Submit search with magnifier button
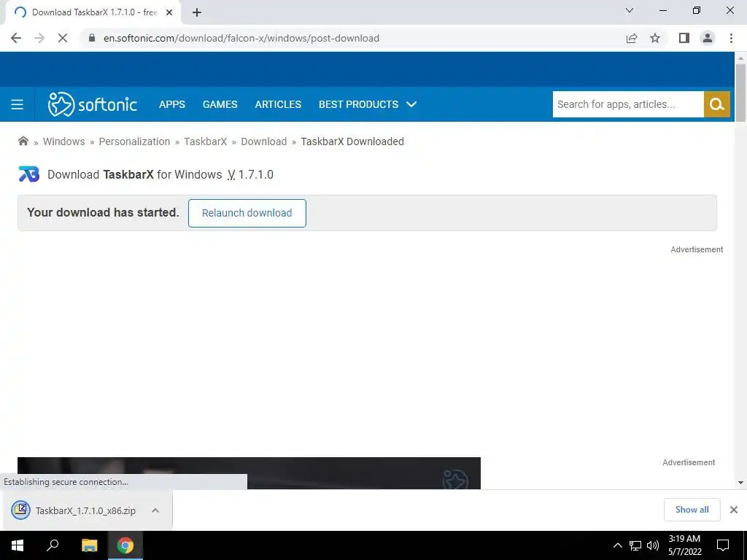Screen dimensions: 747x560 point(717,104)
